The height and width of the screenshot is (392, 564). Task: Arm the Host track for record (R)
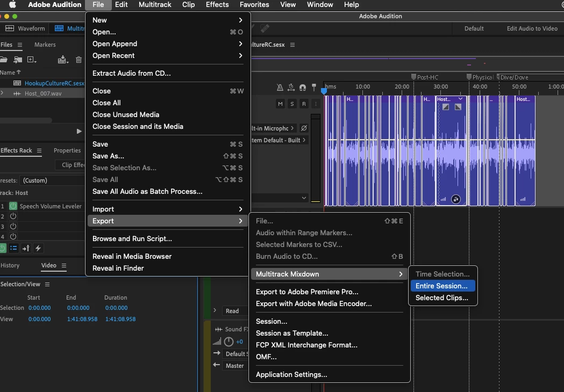click(x=304, y=104)
